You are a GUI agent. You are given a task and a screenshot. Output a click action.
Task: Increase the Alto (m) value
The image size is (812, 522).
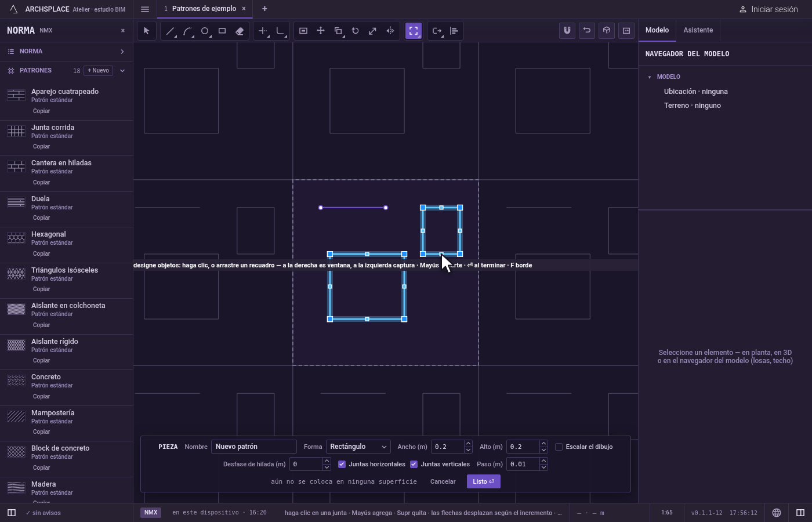click(543, 444)
